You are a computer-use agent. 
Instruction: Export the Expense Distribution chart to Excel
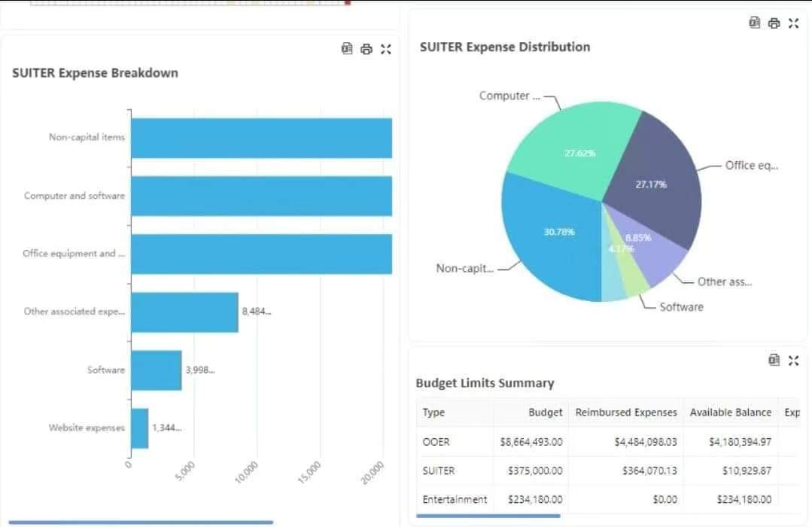click(x=754, y=23)
